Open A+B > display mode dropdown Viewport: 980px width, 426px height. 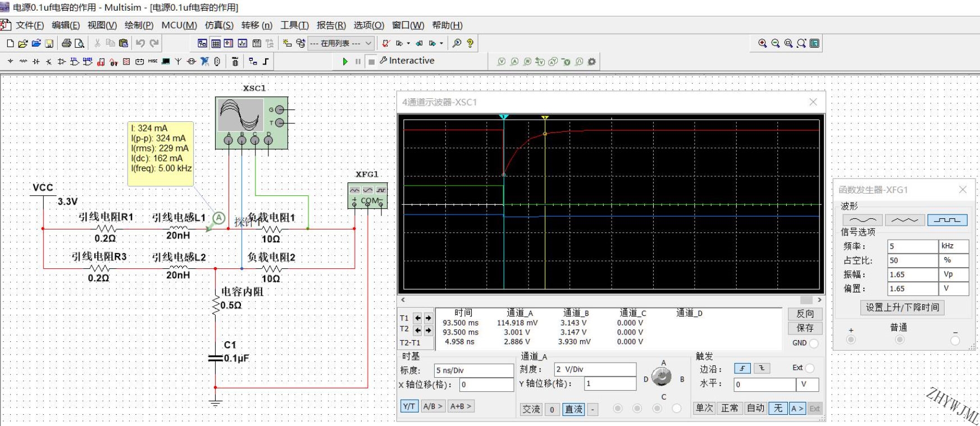[x=461, y=406]
